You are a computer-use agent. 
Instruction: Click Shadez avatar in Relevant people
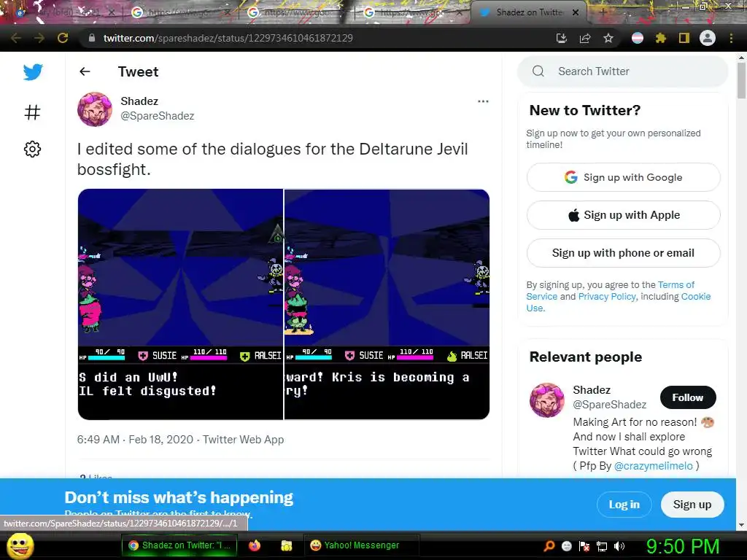(x=547, y=400)
